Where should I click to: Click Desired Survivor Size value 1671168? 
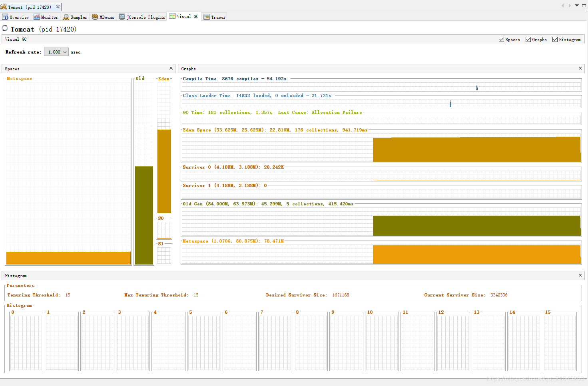point(341,295)
